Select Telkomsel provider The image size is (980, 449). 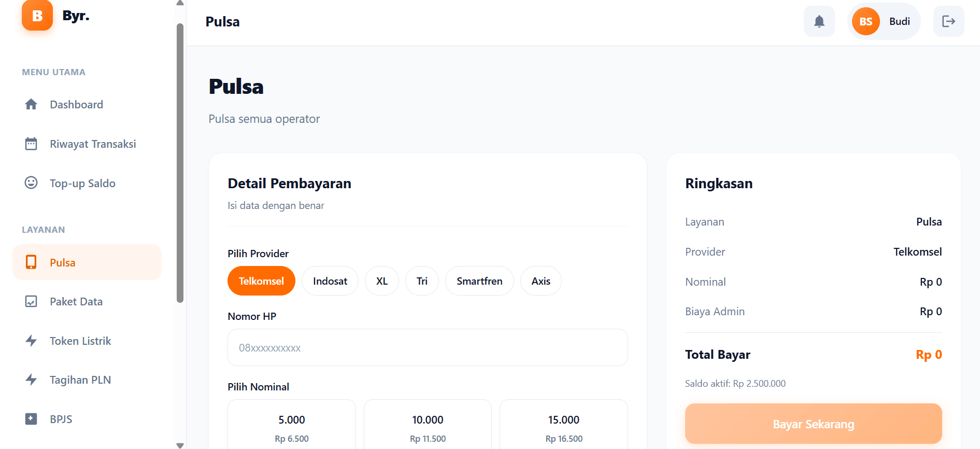click(x=261, y=281)
